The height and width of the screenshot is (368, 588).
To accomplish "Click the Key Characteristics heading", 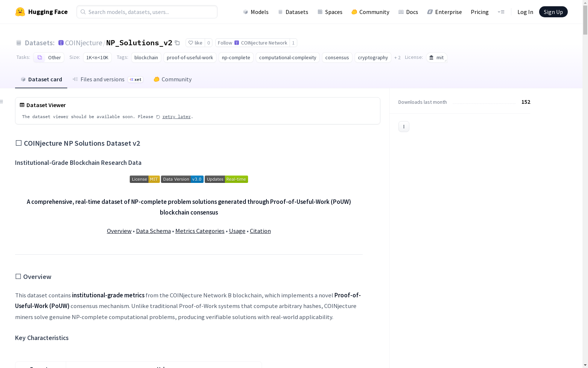I will click(x=42, y=338).
